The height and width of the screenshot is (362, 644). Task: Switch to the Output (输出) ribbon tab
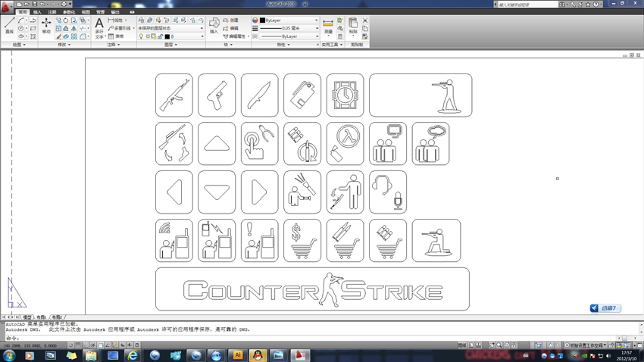(115, 12)
